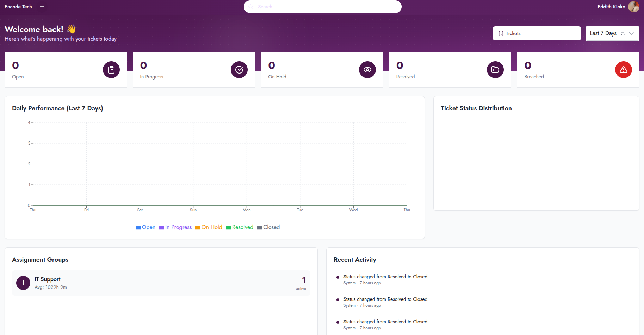
Task: Click 'Avg: 1029h 9m' text
Action: point(51,287)
